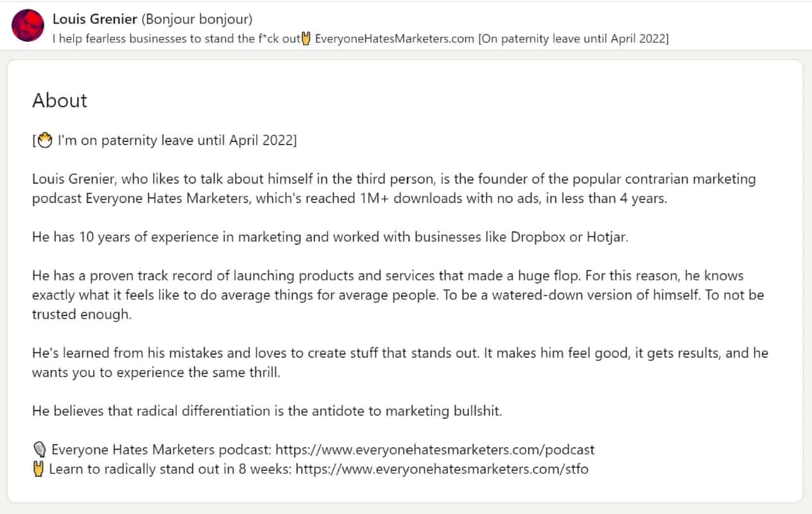Click 'Learn to radically stand out in 8 weeks' label

(170, 469)
